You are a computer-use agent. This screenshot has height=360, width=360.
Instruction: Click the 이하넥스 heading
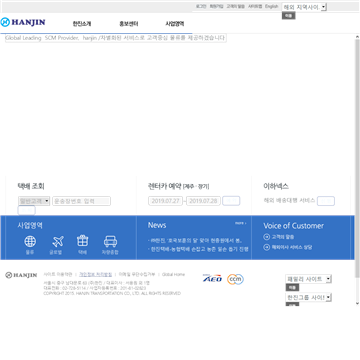[276, 186]
